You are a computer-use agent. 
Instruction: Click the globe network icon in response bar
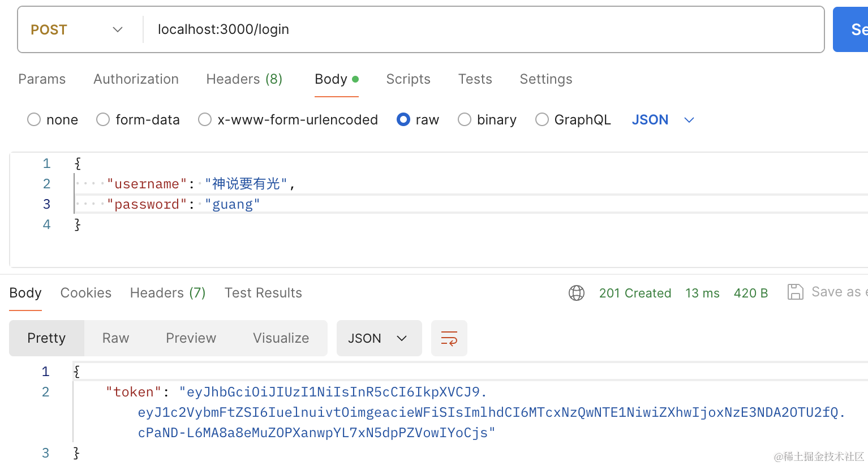coord(576,293)
